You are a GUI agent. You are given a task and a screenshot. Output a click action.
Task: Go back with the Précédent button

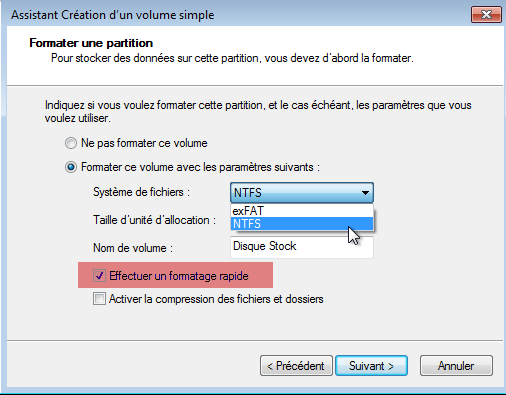296,366
